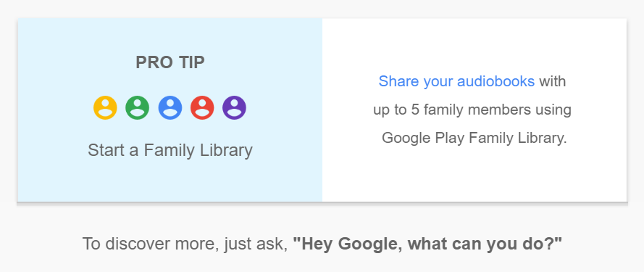Click the Google Play Family Library text

(474, 138)
